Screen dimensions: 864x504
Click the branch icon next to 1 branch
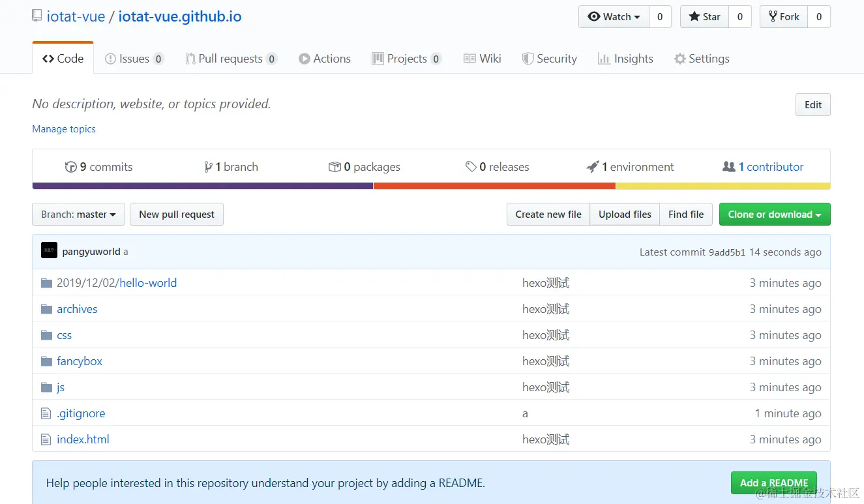tap(208, 167)
